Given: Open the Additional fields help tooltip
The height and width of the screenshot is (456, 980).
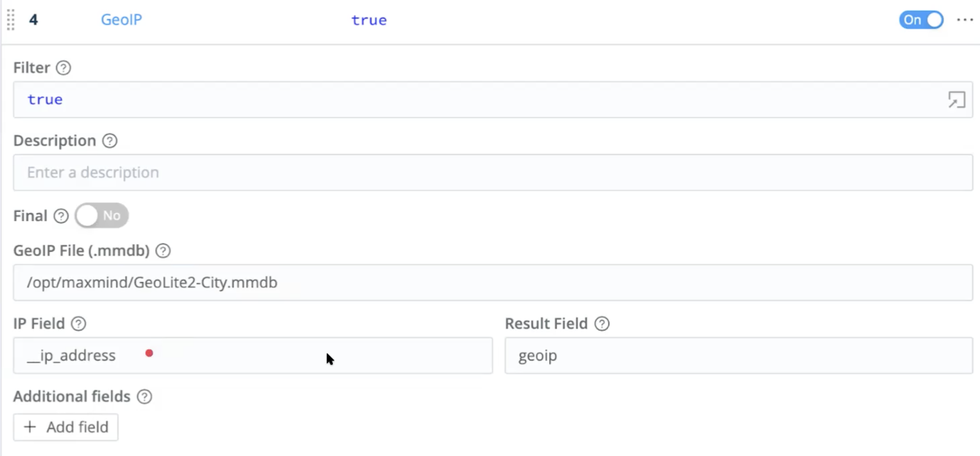Looking at the screenshot, I should tap(145, 396).
